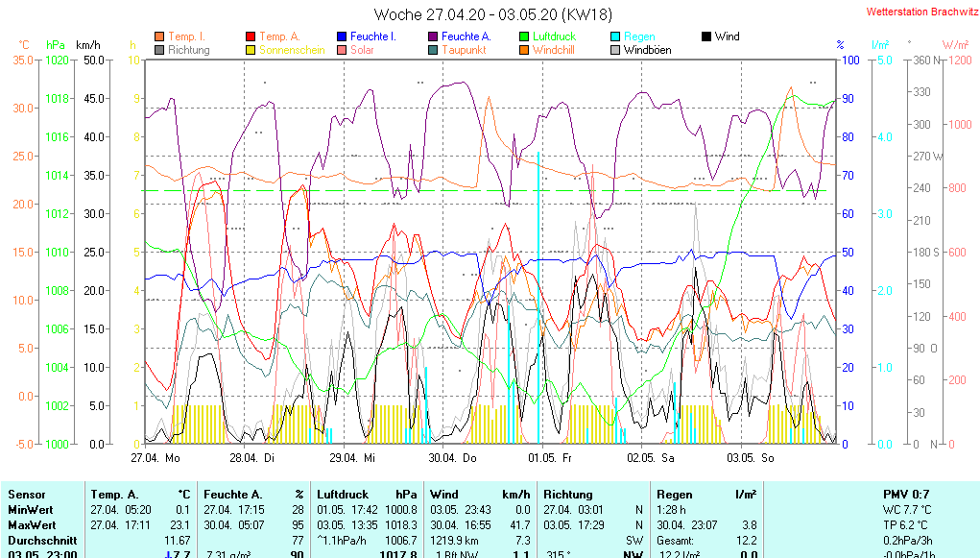980x558 pixels.
Task: Select the Taupunkt legend label
Action: click(464, 50)
